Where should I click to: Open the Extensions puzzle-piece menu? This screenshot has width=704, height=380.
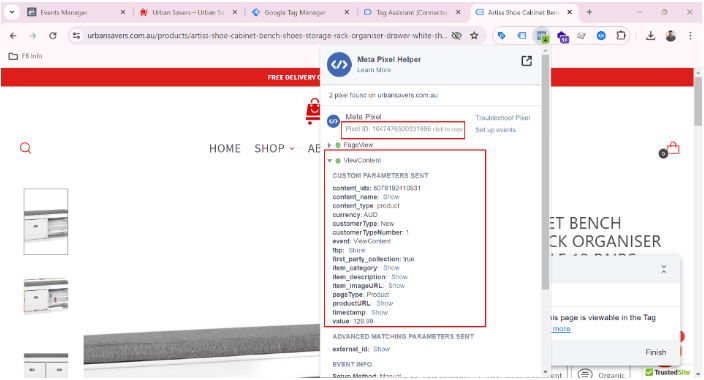tap(621, 35)
